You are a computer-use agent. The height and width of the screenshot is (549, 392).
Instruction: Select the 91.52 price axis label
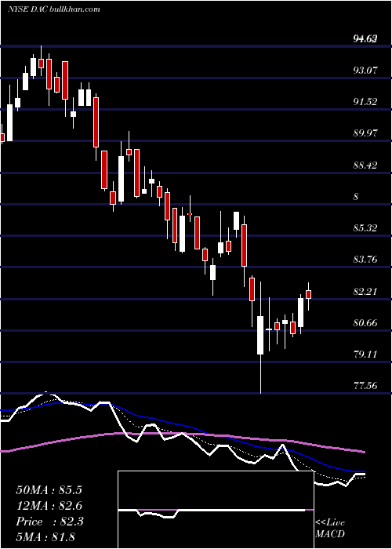click(x=365, y=101)
